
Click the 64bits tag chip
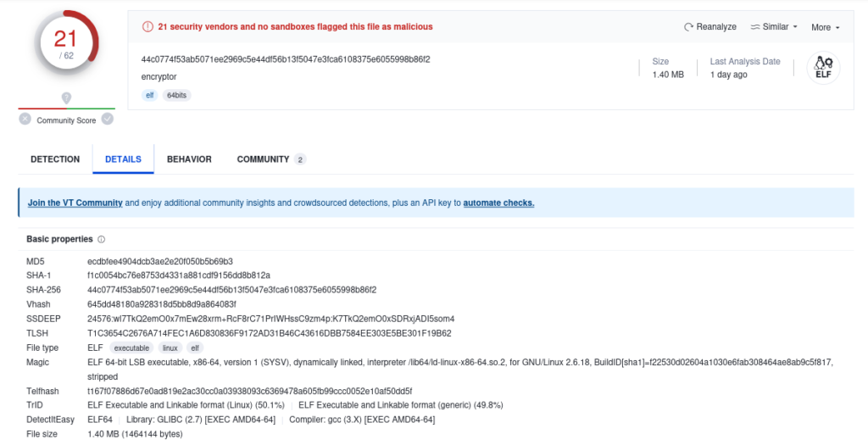coord(176,95)
